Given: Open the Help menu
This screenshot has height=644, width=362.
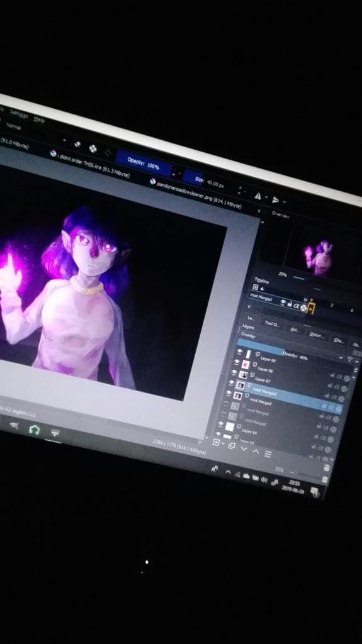Looking at the screenshot, I should pyautogui.click(x=39, y=119).
